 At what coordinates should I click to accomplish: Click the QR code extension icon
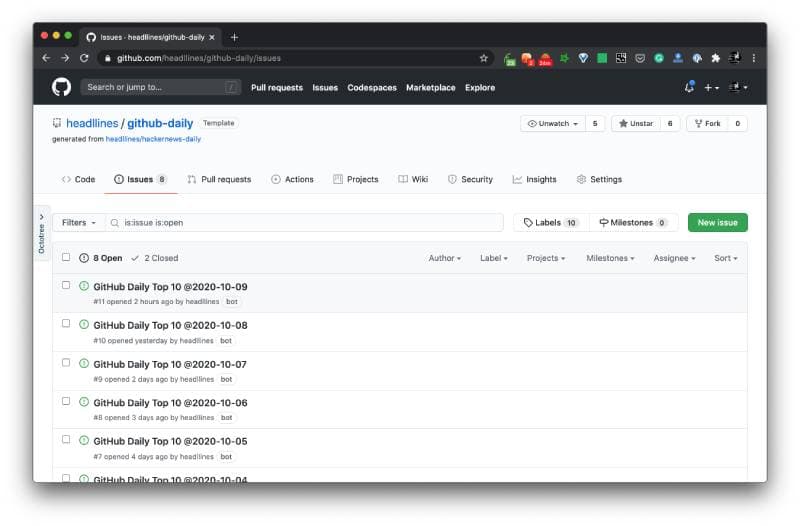click(x=621, y=58)
